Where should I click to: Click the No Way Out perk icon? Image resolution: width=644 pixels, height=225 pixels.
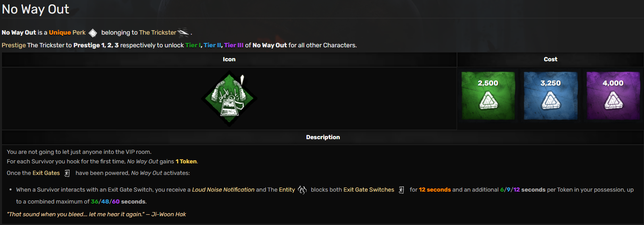click(229, 98)
